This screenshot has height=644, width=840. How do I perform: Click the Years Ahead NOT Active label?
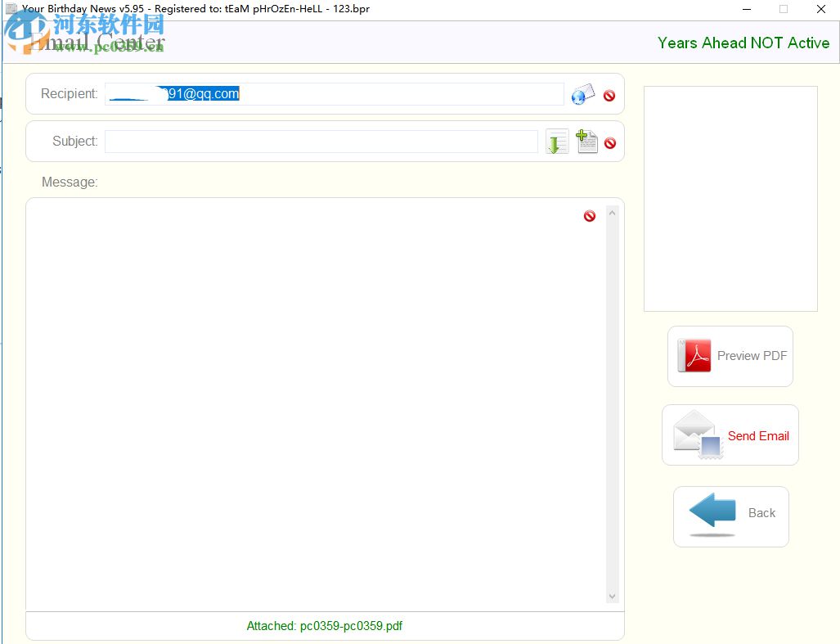pyautogui.click(x=743, y=43)
